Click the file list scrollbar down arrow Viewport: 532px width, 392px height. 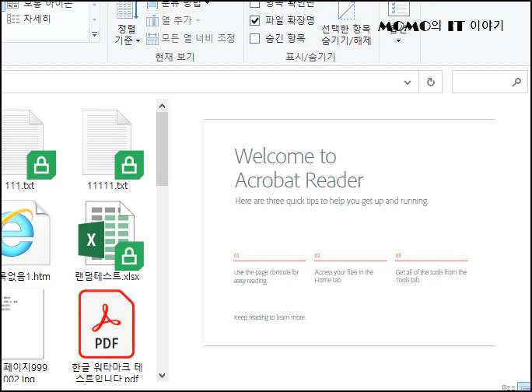tap(163, 376)
